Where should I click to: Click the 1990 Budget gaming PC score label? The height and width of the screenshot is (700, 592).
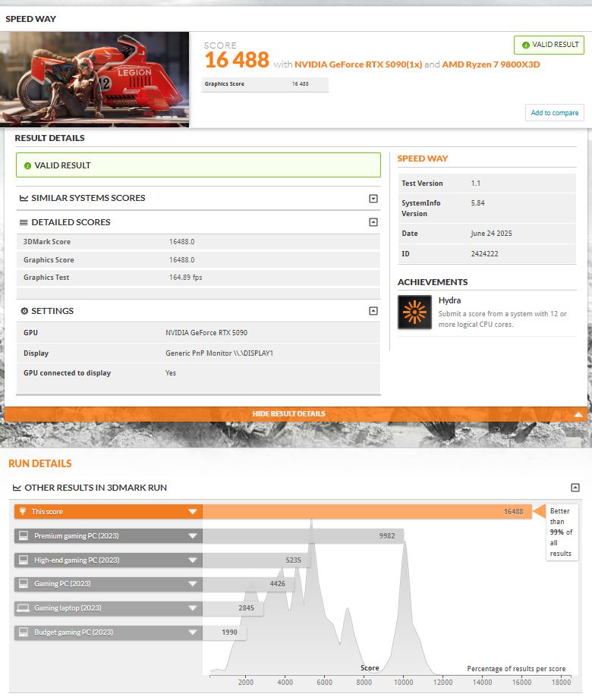229,633
